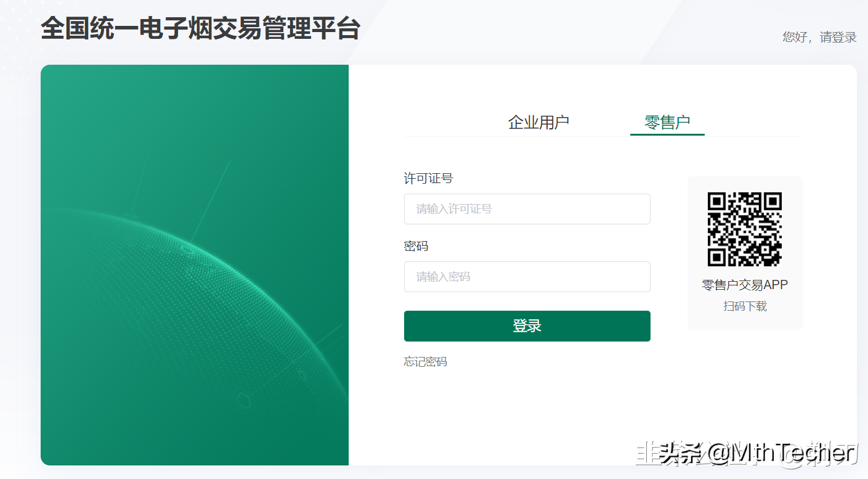Screen dimensions: 868x479
Task: Submit with the green 登录 button
Action: (527, 326)
